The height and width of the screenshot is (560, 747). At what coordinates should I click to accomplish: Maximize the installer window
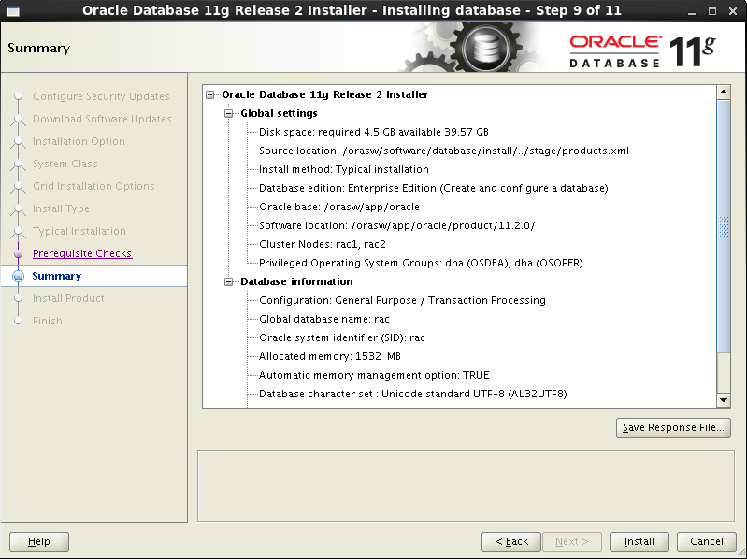coord(712,11)
